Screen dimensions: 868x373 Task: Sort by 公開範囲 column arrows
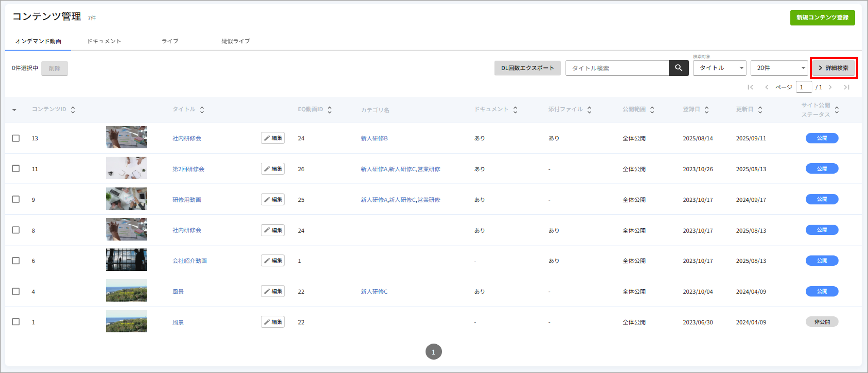click(x=652, y=109)
